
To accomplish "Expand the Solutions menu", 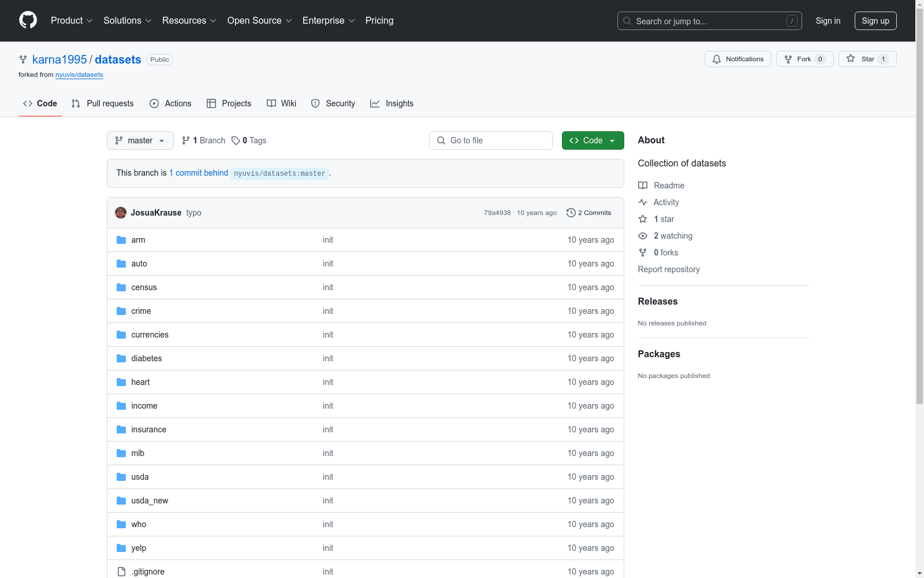I will click(x=128, y=21).
